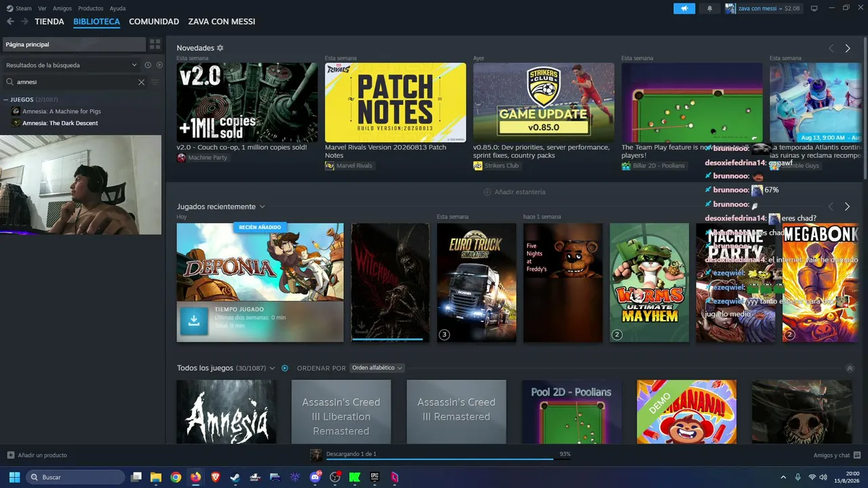Open Steam announcements megaphone button
This screenshot has height=488, width=868.
684,8
